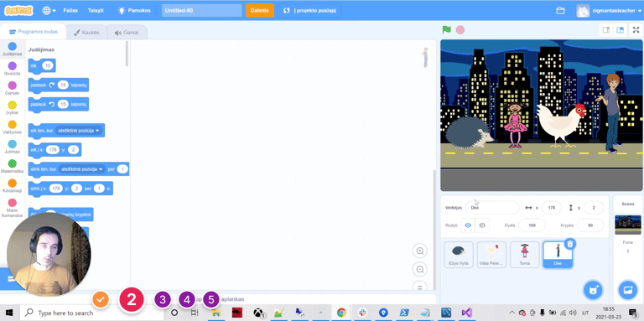Select the Višta hen sprite
Image resolution: width=644 pixels, height=321 pixels.
[x=492, y=255]
